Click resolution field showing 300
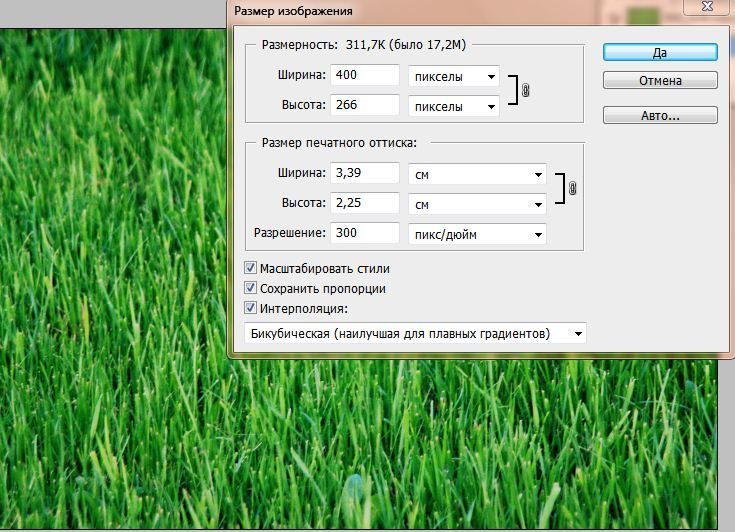Viewport: 735px width, 532px height. [x=365, y=233]
